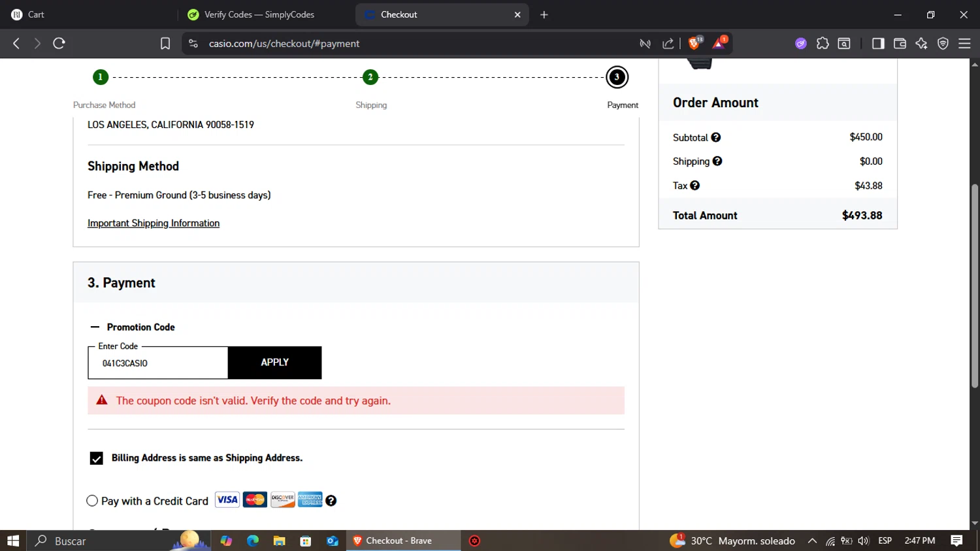This screenshot has height=551, width=980.
Task: Open Important Shipping Information link
Action: click(x=154, y=223)
